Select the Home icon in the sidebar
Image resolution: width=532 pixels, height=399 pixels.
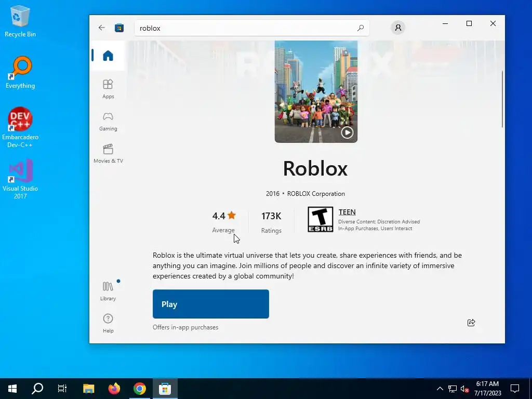click(x=108, y=56)
